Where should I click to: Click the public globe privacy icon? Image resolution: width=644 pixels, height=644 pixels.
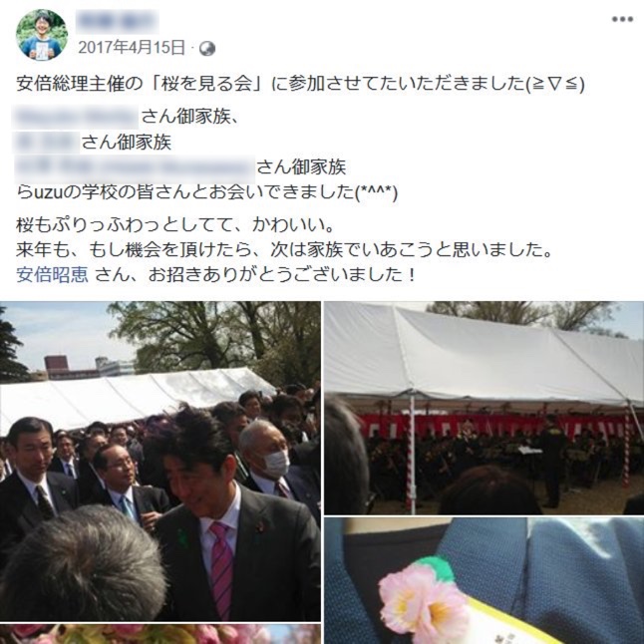click(207, 49)
